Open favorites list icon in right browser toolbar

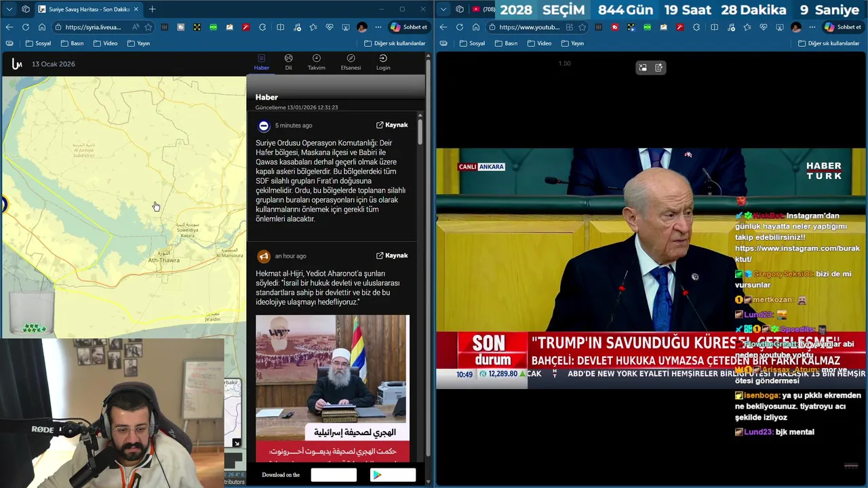pyautogui.click(x=747, y=27)
